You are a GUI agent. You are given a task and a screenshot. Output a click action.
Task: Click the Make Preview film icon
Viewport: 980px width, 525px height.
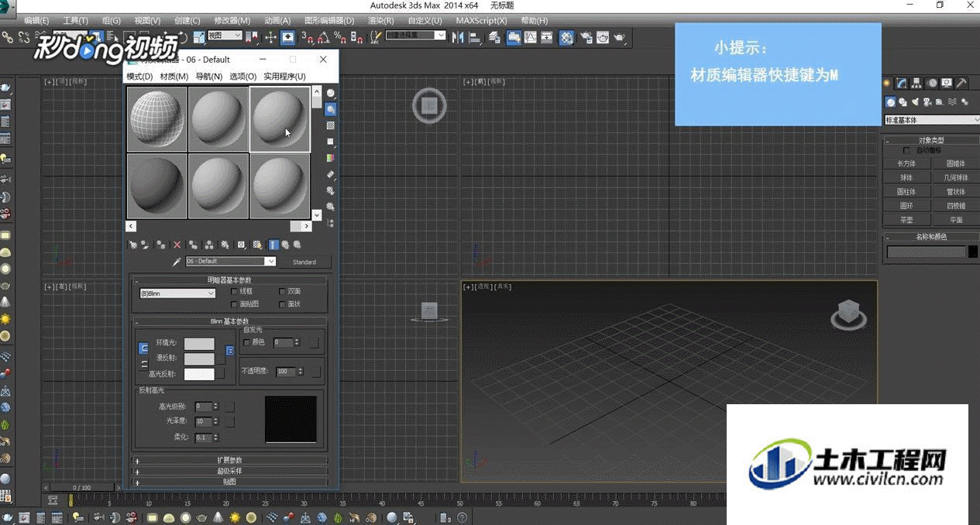point(331,174)
